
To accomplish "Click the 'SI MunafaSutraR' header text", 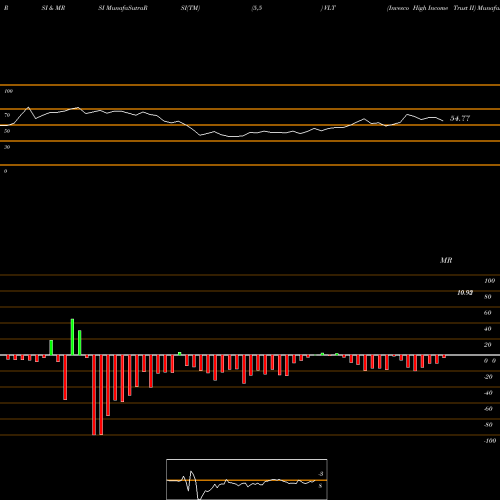I will point(123,8).
